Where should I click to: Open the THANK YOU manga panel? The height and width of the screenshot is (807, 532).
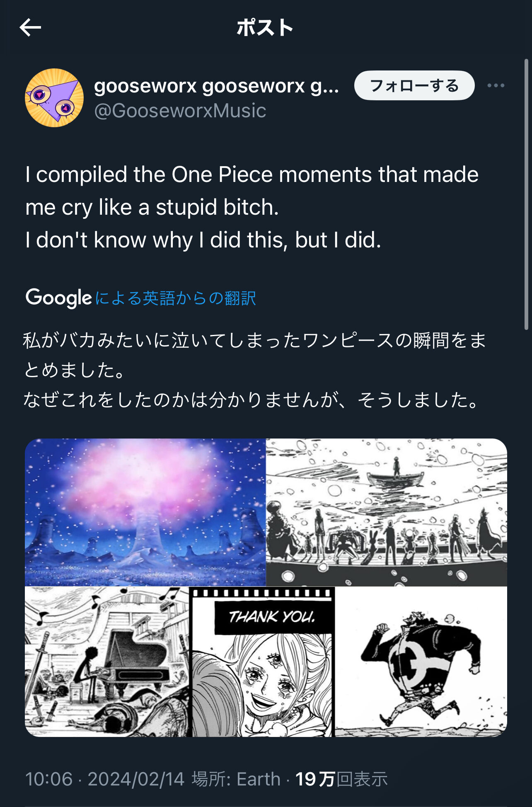262,662
